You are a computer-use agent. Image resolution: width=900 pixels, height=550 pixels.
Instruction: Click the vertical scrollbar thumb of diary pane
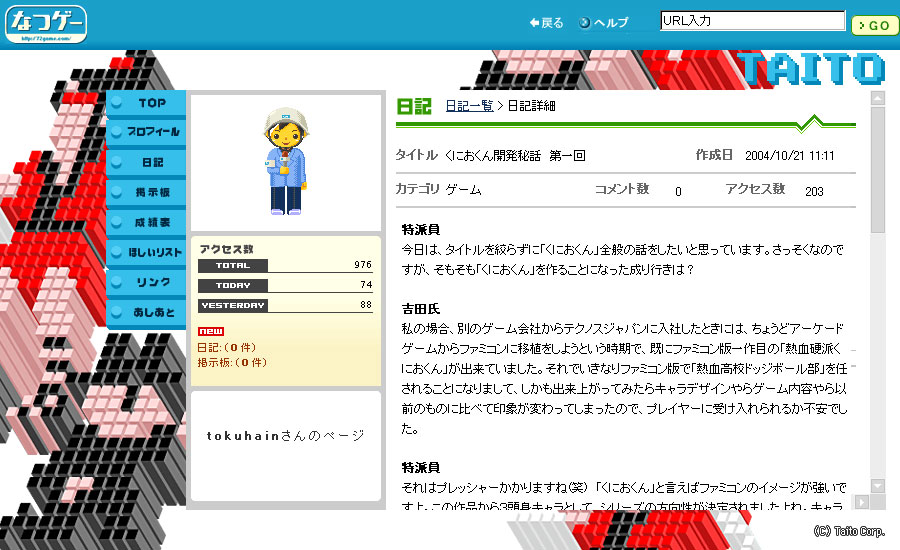878,169
